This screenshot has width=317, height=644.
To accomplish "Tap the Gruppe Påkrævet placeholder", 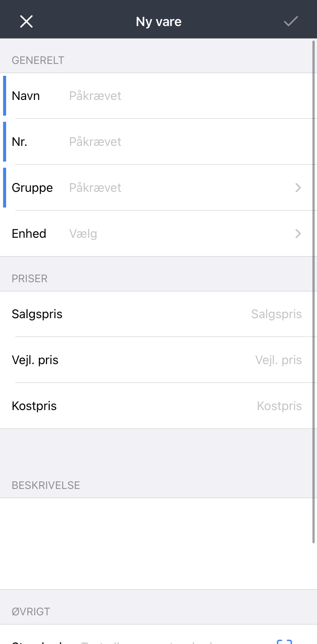I will (x=95, y=188).
